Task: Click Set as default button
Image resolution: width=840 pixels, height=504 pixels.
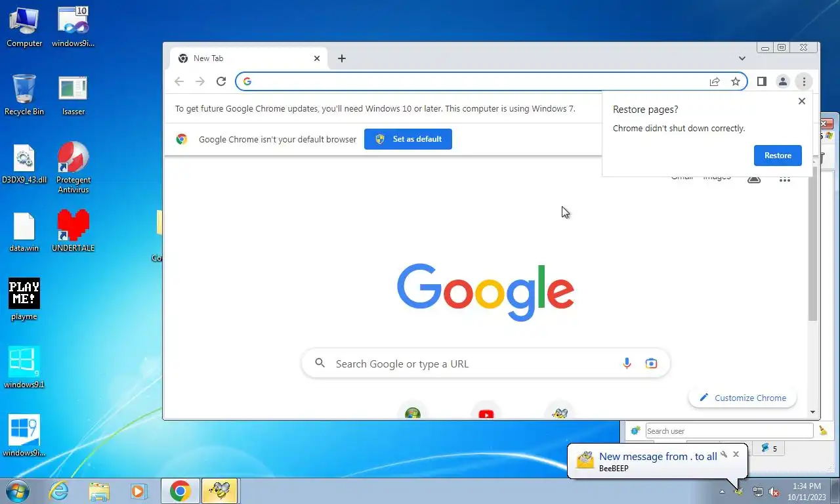Action: coord(408,139)
